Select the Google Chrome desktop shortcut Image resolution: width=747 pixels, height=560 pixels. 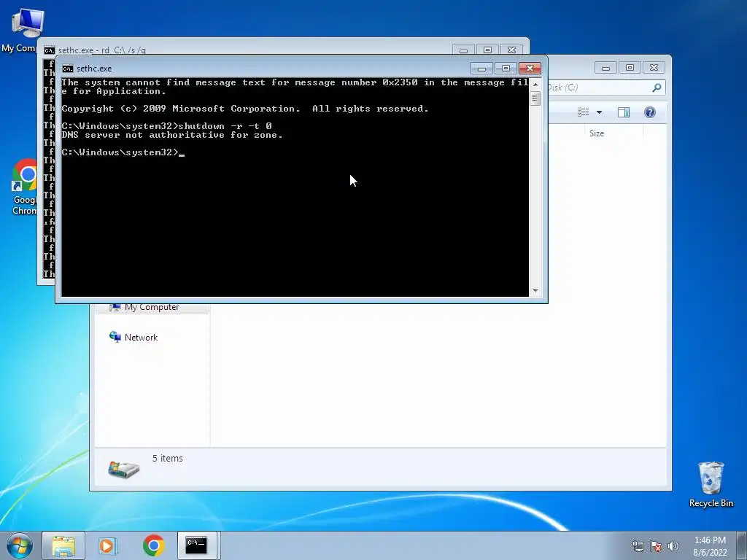(24, 187)
